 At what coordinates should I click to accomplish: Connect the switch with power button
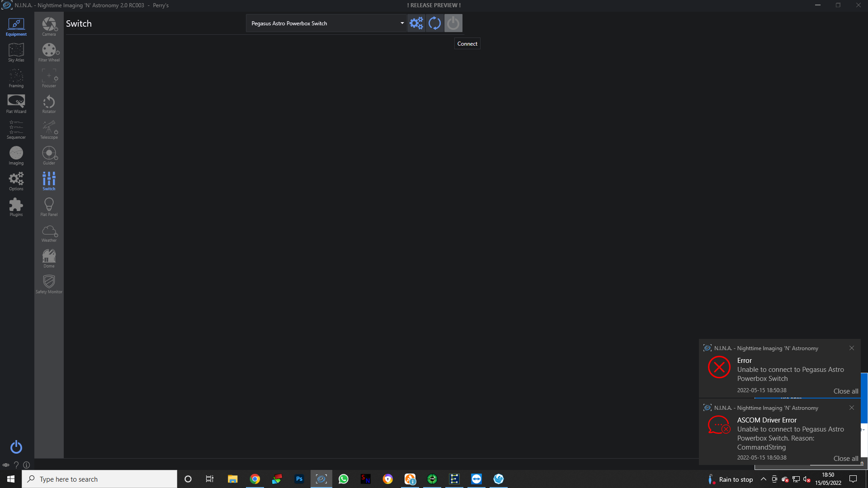click(x=453, y=23)
